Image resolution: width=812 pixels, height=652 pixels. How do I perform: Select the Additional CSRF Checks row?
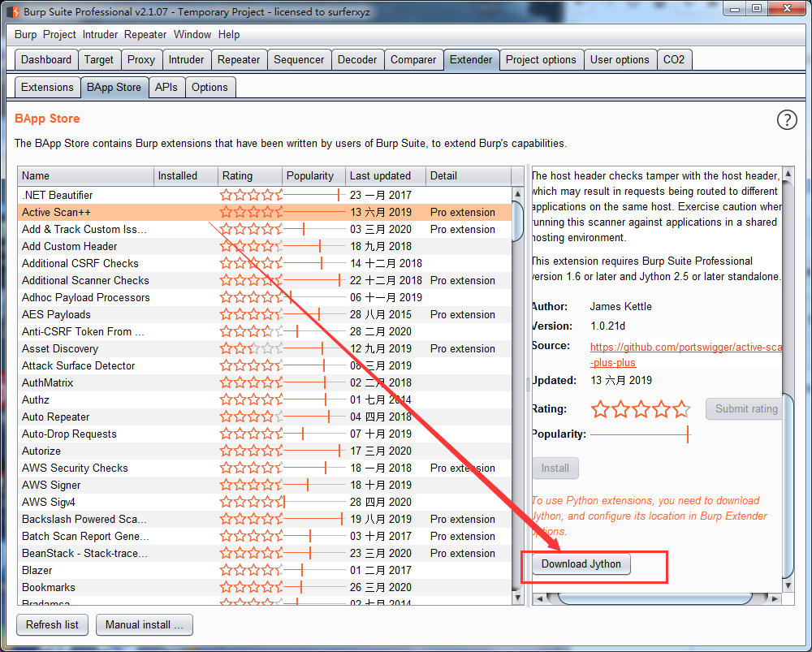(x=265, y=264)
